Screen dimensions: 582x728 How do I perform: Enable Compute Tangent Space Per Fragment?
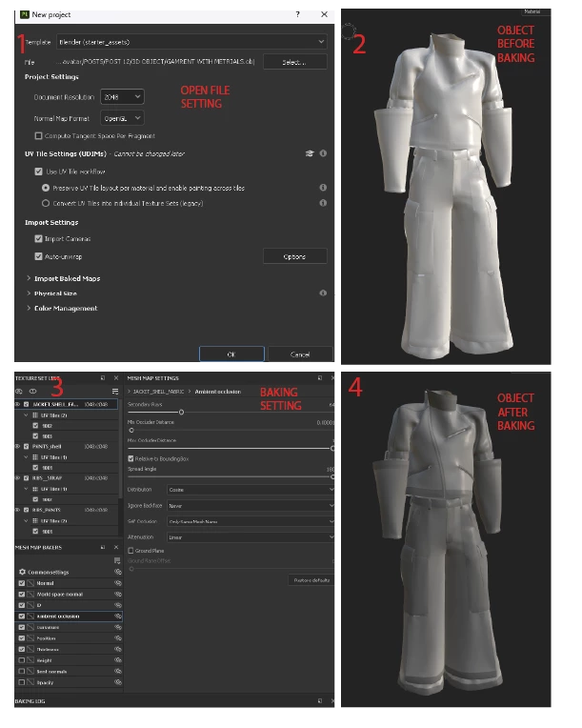pyautogui.click(x=38, y=136)
